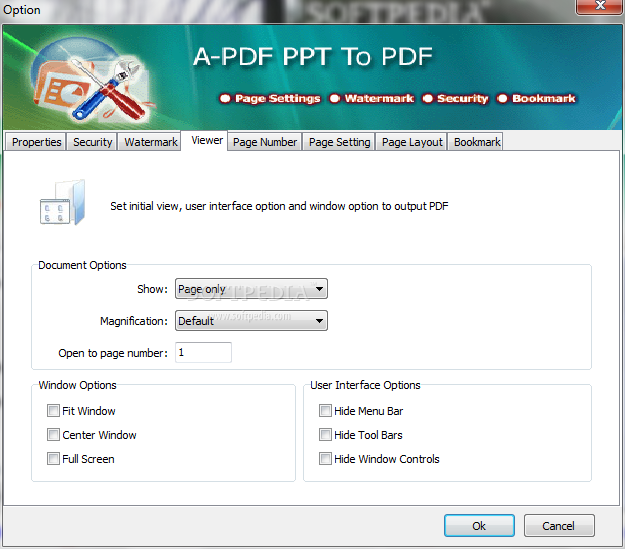625x549 pixels.
Task: Click the Document Options group label
Action: [x=82, y=265]
